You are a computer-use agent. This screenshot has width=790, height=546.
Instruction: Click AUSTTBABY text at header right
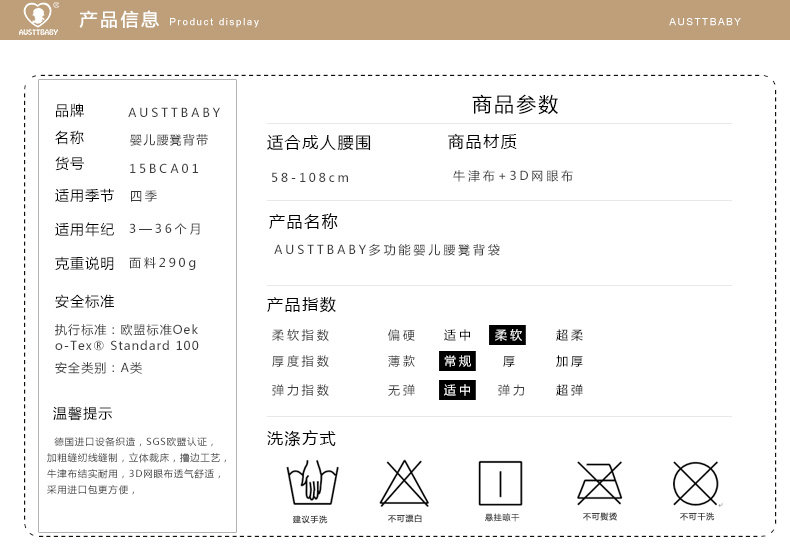click(705, 22)
